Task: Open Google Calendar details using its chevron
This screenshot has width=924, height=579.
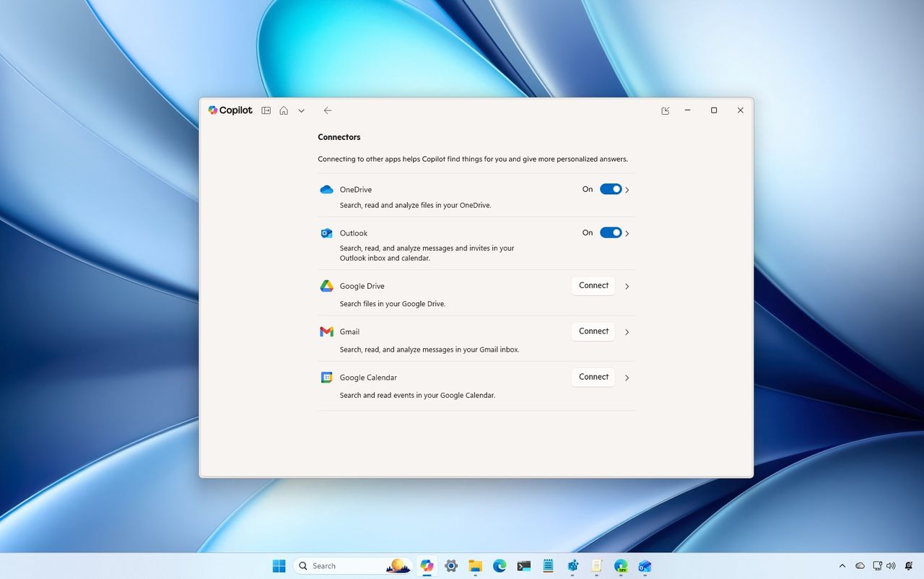Action: tap(627, 377)
